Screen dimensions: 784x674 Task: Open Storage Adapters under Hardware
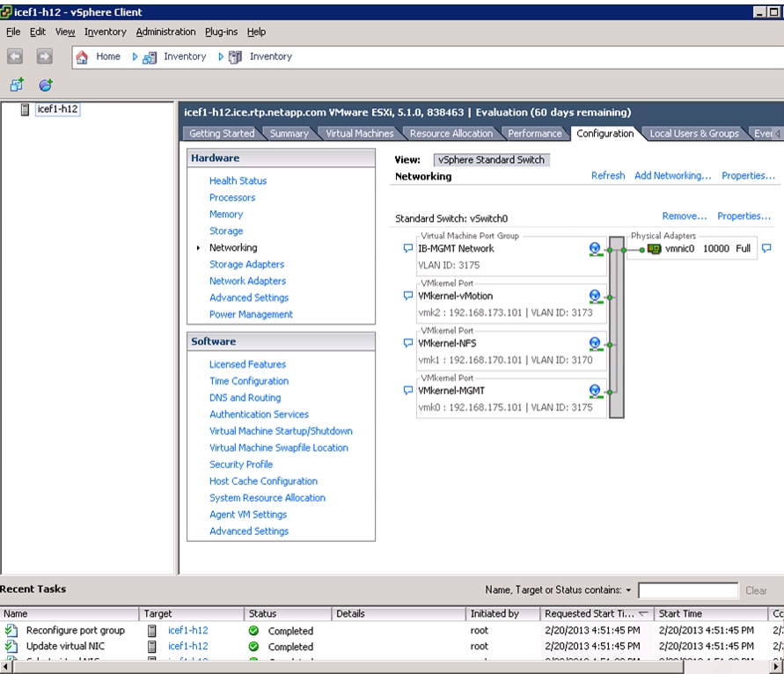pos(246,265)
